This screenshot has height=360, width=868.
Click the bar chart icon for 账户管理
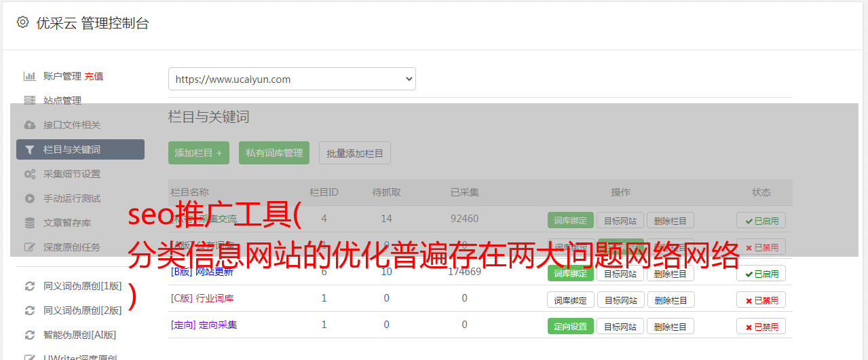30,76
